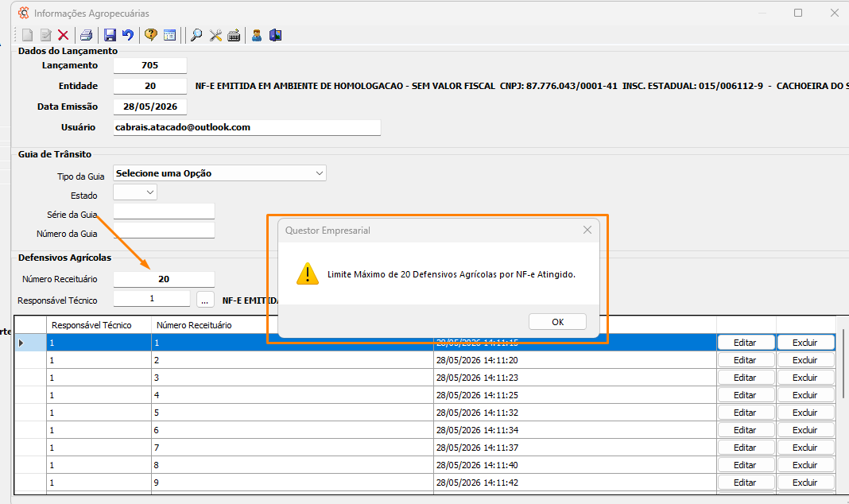Click the printer icon in toolbar

point(86,35)
